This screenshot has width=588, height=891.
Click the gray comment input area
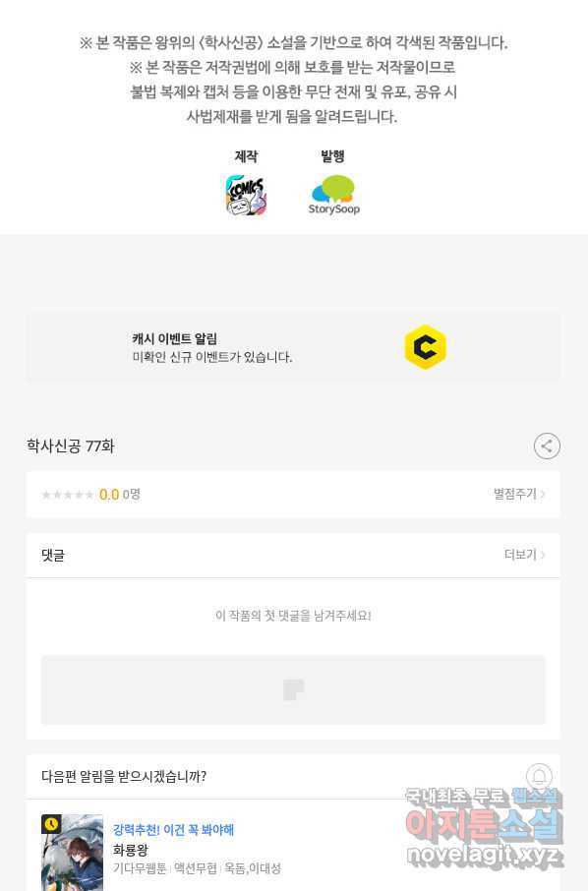tap(293, 689)
